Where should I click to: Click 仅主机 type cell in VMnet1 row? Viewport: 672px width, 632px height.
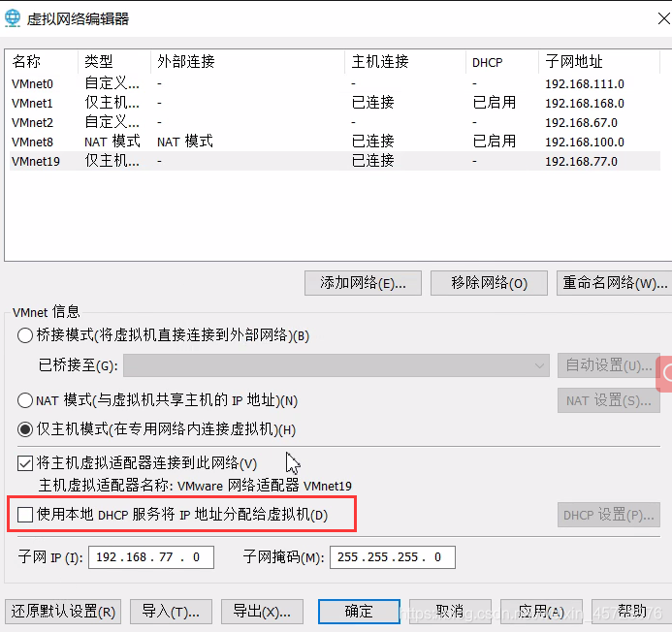[x=112, y=103]
